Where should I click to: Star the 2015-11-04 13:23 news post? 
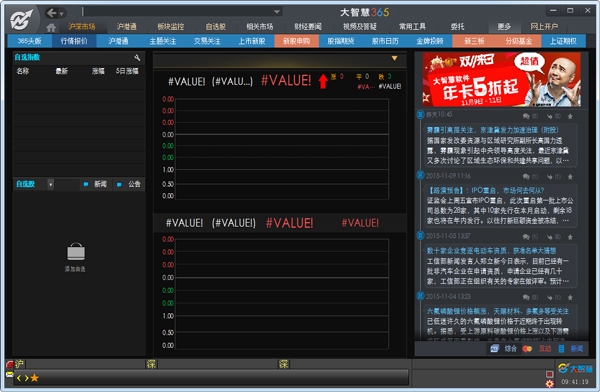pos(570,297)
